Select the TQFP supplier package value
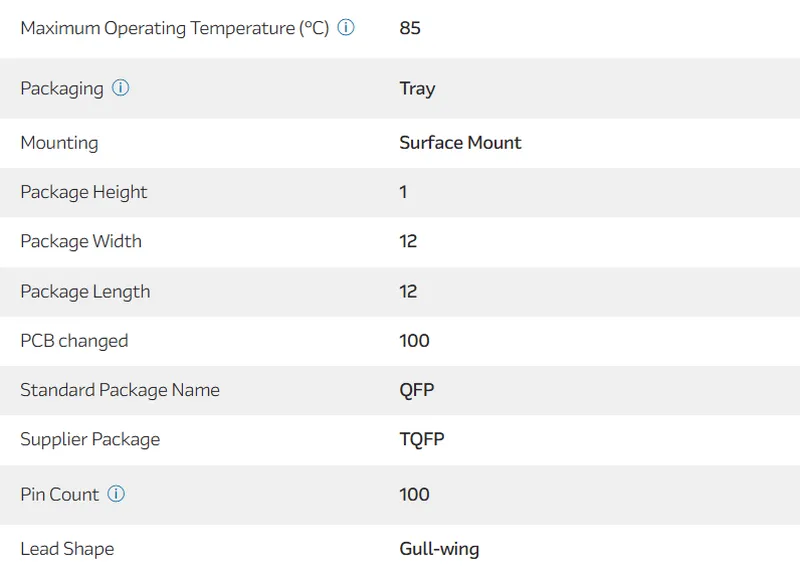Image resolution: width=800 pixels, height=579 pixels. (x=419, y=439)
